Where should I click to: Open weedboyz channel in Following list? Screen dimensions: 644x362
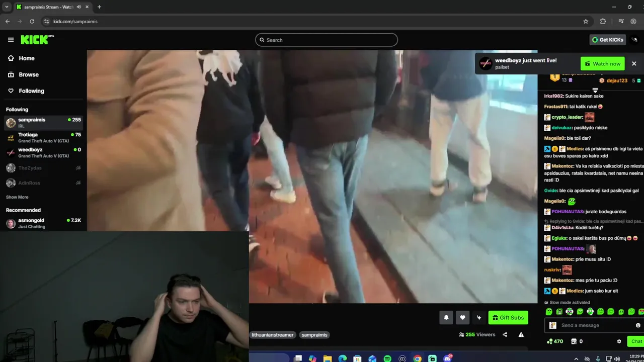(x=43, y=153)
